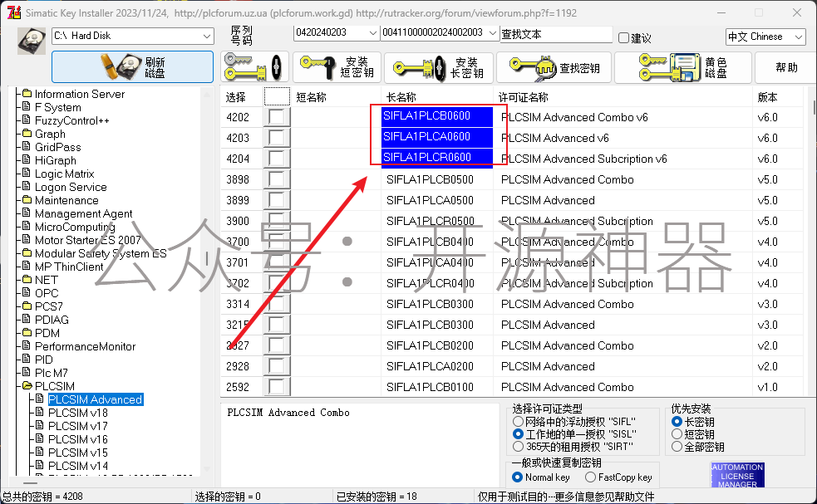Check the box for key 3898
This screenshot has width=817, height=504.
(277, 179)
